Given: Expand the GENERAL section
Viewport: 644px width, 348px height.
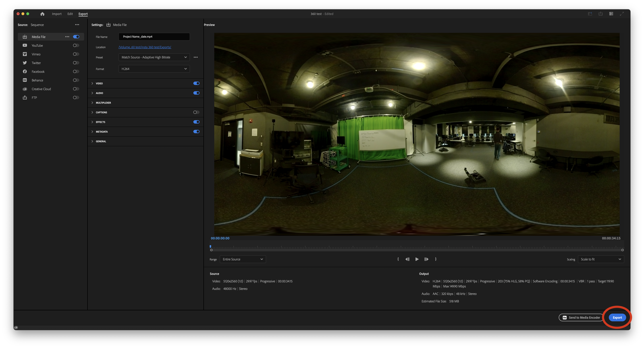Looking at the screenshot, I should click(92, 141).
